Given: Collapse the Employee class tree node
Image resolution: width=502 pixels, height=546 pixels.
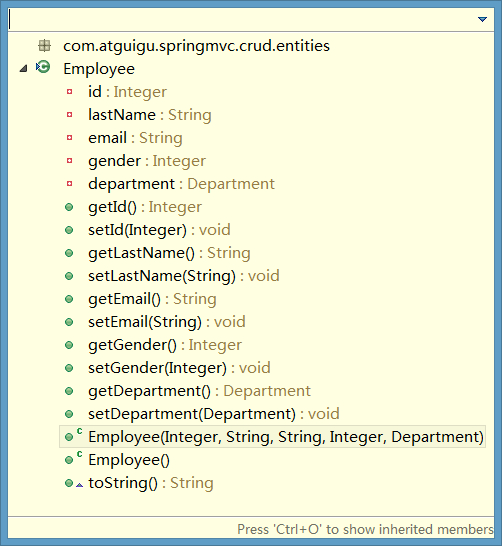Looking at the screenshot, I should [23, 68].
